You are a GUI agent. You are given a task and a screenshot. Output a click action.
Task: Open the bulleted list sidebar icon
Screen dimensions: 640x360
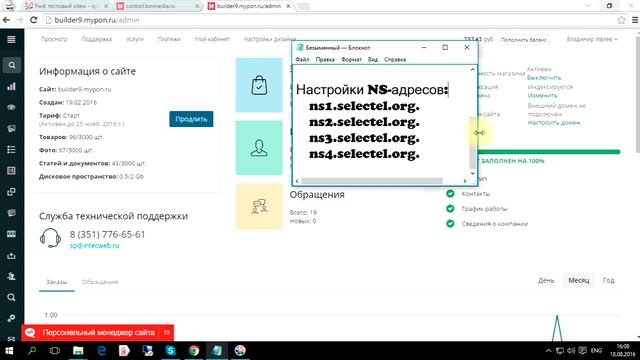point(11,149)
